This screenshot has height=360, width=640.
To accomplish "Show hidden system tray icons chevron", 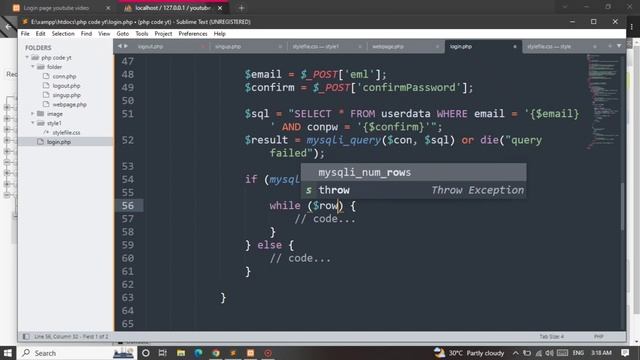I will 516,353.
